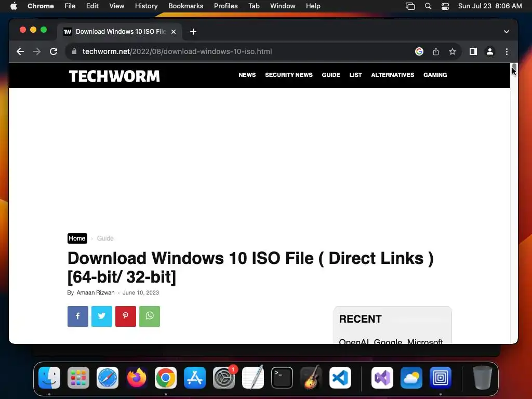Share article via WhatsApp
This screenshot has width=532, height=399.
coord(150,316)
